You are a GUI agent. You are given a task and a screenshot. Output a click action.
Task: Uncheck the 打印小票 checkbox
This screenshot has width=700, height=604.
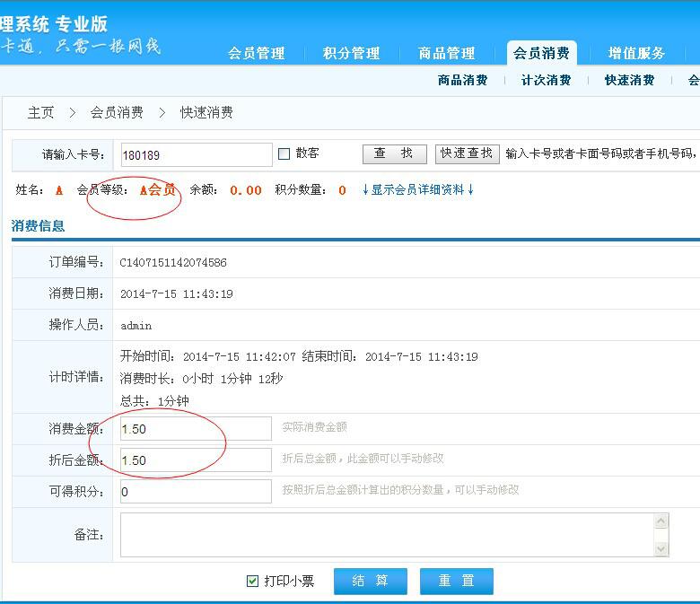pyautogui.click(x=252, y=581)
